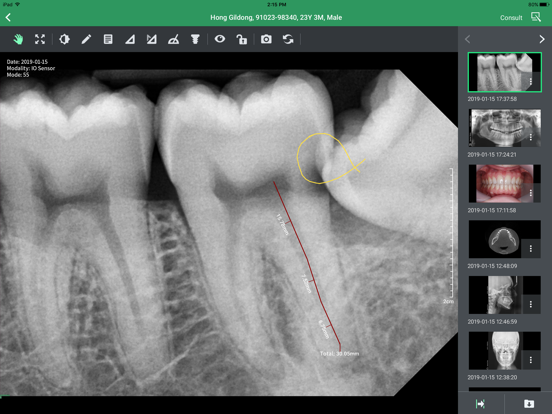Open the brightness contrast adjustment tool
Viewport: 552px width, 414px height.
(x=64, y=39)
